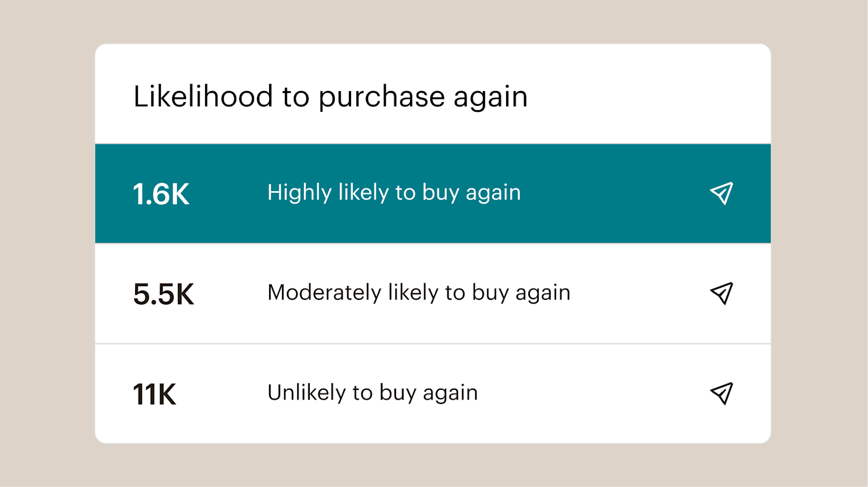Click the word "Likelihood" in the heading

(x=203, y=97)
